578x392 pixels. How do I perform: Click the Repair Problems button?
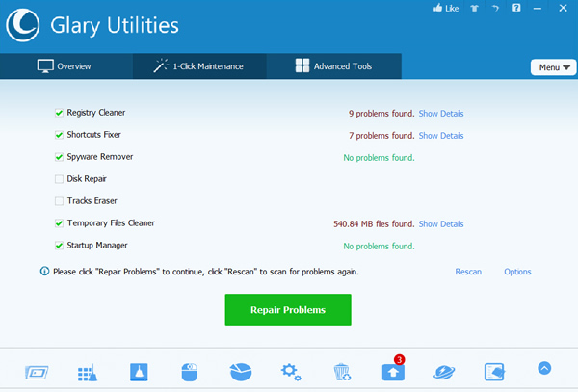coord(288,309)
